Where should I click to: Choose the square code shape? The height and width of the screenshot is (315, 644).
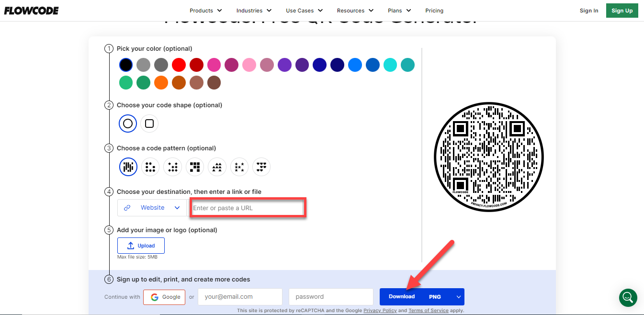pyautogui.click(x=149, y=124)
